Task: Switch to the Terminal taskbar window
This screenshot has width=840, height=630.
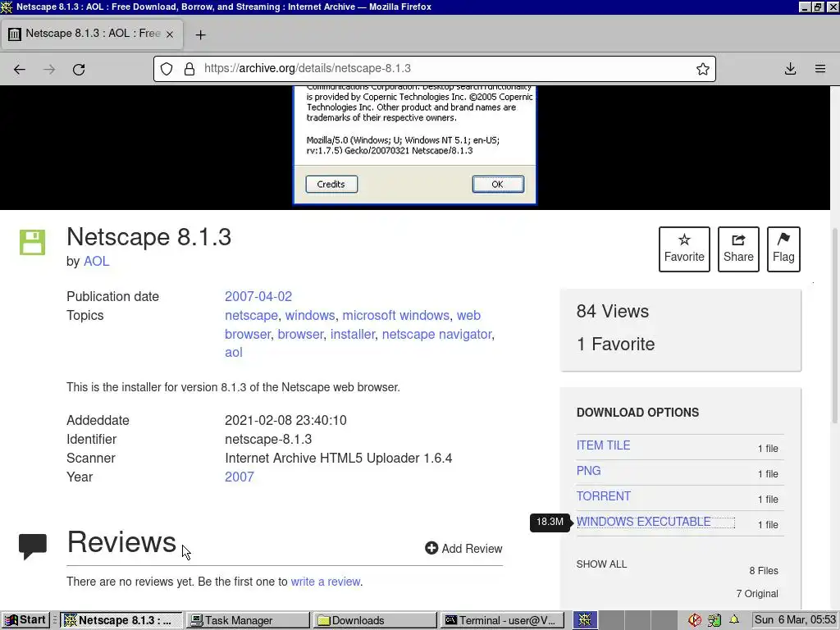Action: [x=502, y=620]
